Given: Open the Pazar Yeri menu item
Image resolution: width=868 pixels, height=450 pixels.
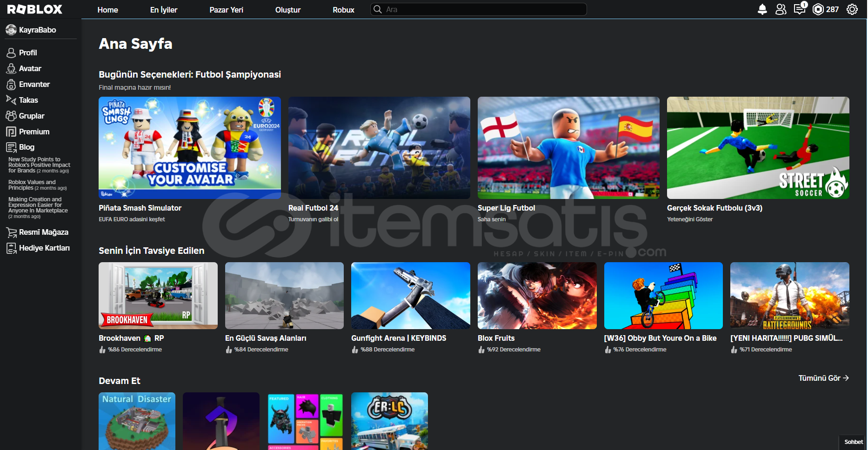Looking at the screenshot, I should point(227,10).
